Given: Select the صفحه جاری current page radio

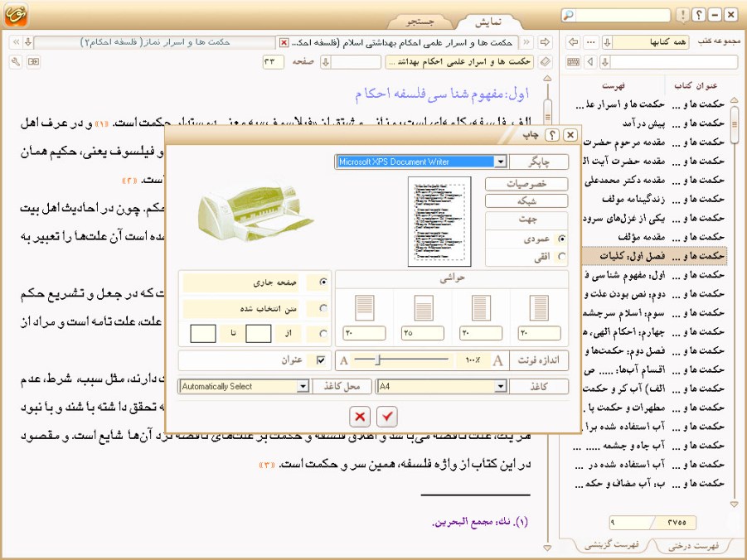Looking at the screenshot, I should tap(323, 282).
